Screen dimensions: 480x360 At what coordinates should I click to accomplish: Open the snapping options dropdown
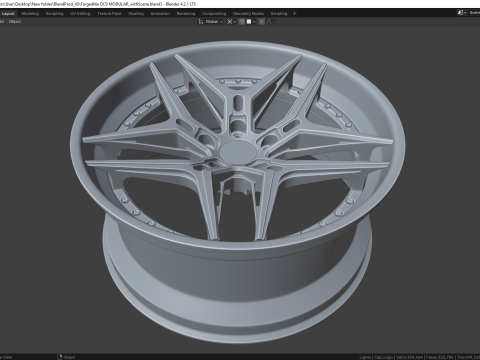[x=254, y=22]
